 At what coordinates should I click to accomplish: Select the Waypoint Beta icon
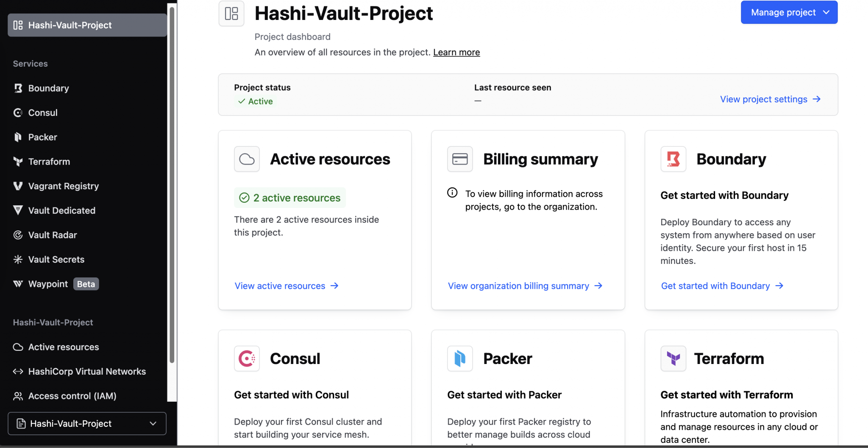(x=18, y=283)
